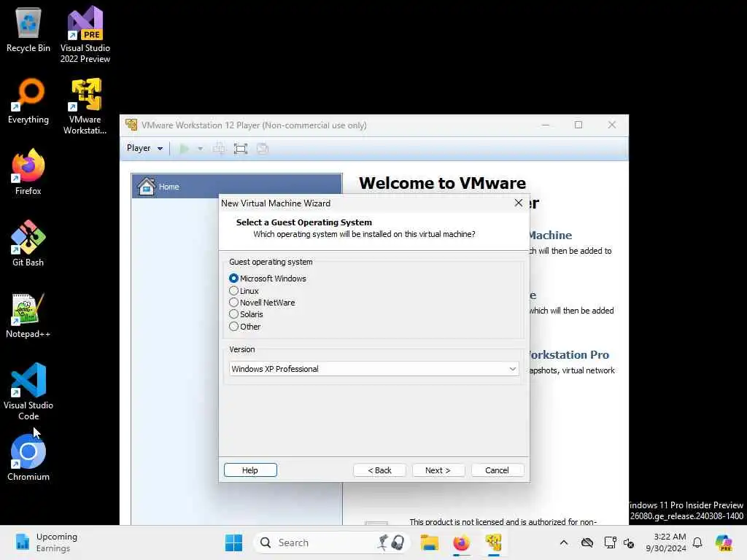Image resolution: width=747 pixels, height=560 pixels.
Task: Open the clock showing 3:22 AM
Action: (x=666, y=542)
